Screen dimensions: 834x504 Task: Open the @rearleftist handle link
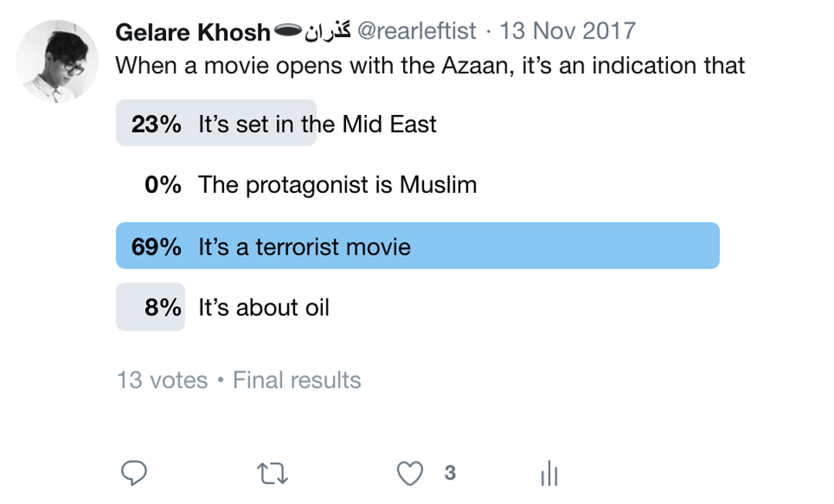coord(417,32)
